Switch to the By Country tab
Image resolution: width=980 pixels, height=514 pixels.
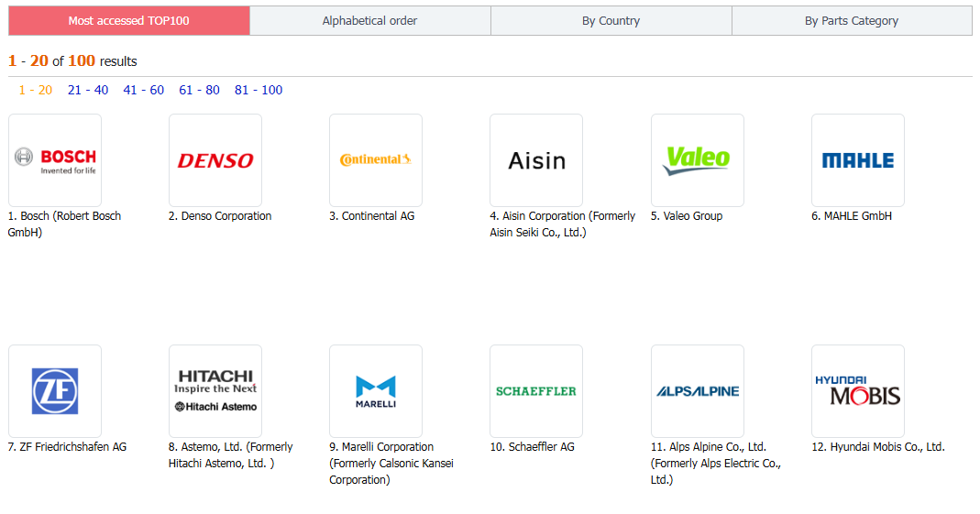pos(611,20)
